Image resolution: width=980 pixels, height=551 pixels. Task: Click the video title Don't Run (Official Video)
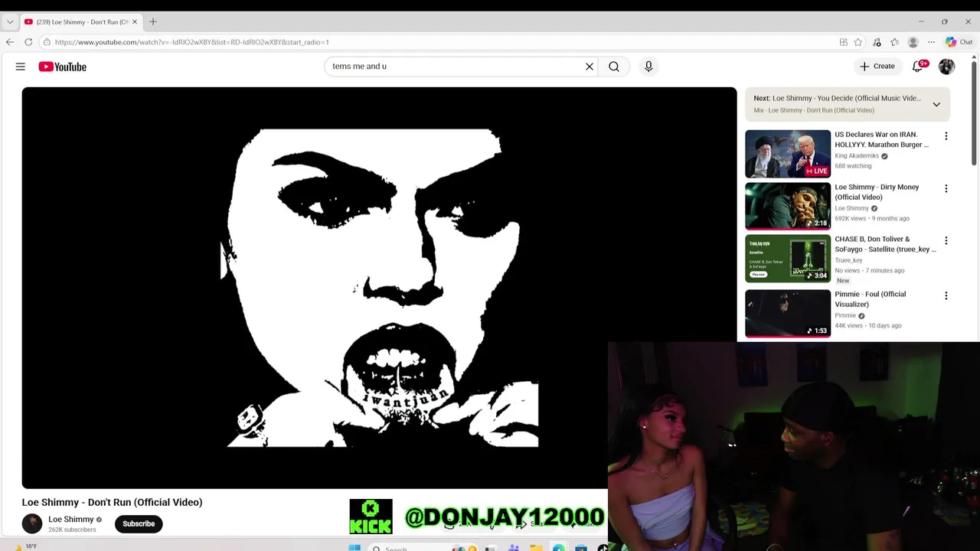tap(112, 502)
